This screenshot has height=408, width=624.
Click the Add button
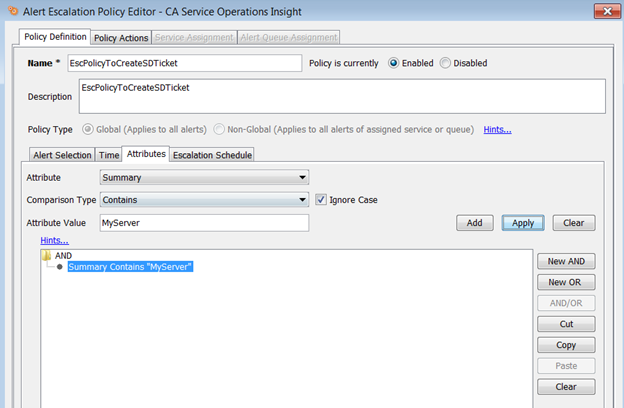coord(474,223)
